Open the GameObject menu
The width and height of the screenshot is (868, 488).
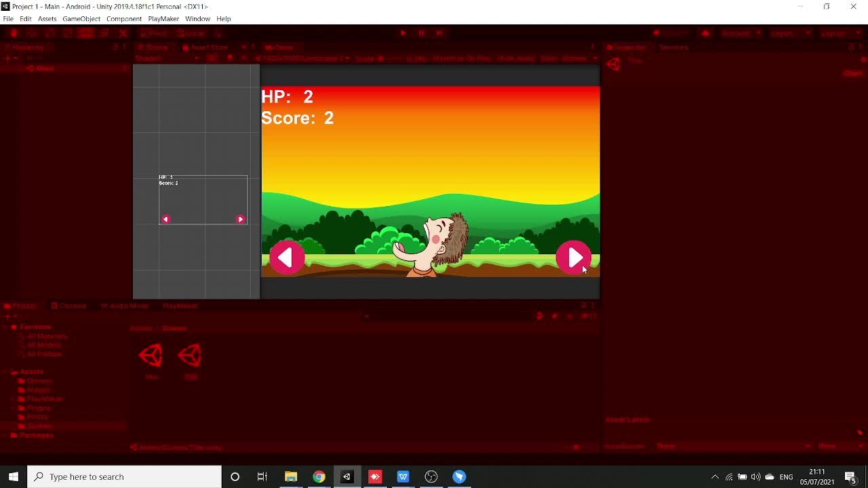(x=81, y=19)
